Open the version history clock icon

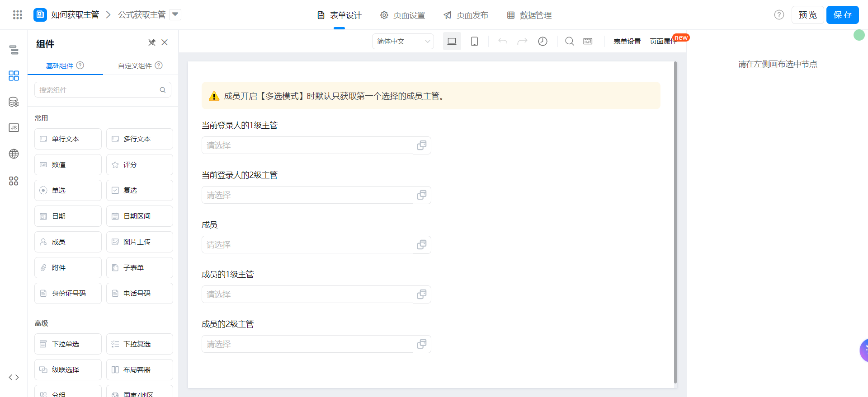[x=542, y=41]
